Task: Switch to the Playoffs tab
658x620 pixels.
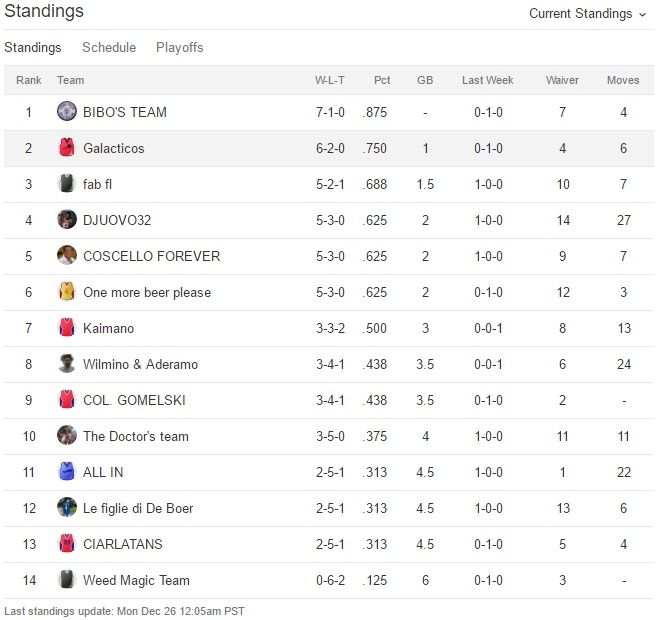Action: point(180,48)
